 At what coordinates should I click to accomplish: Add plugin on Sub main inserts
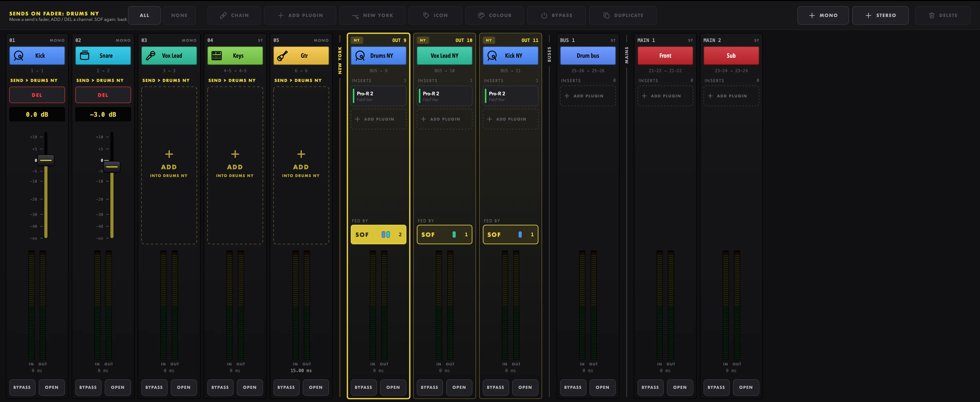click(731, 96)
